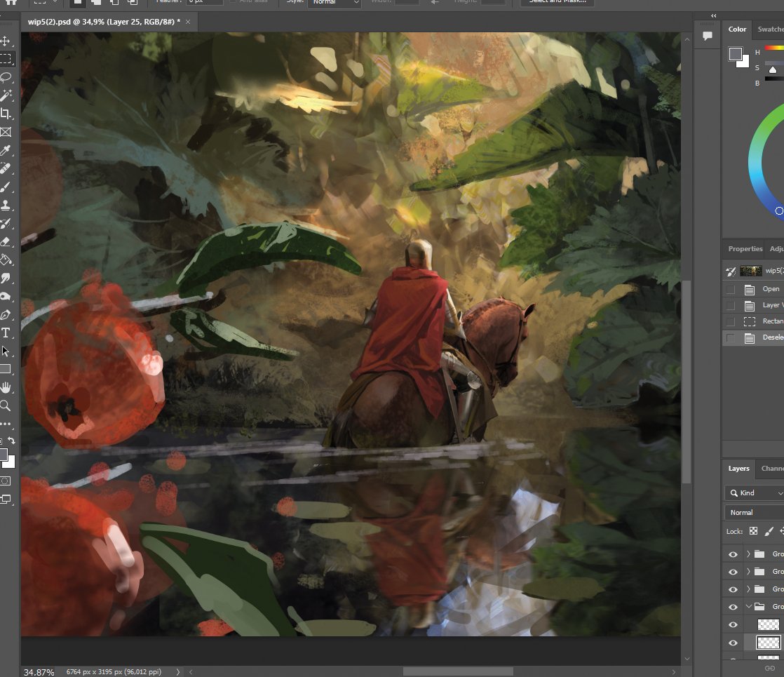
Task: Select the Crop tool
Action: click(6, 114)
